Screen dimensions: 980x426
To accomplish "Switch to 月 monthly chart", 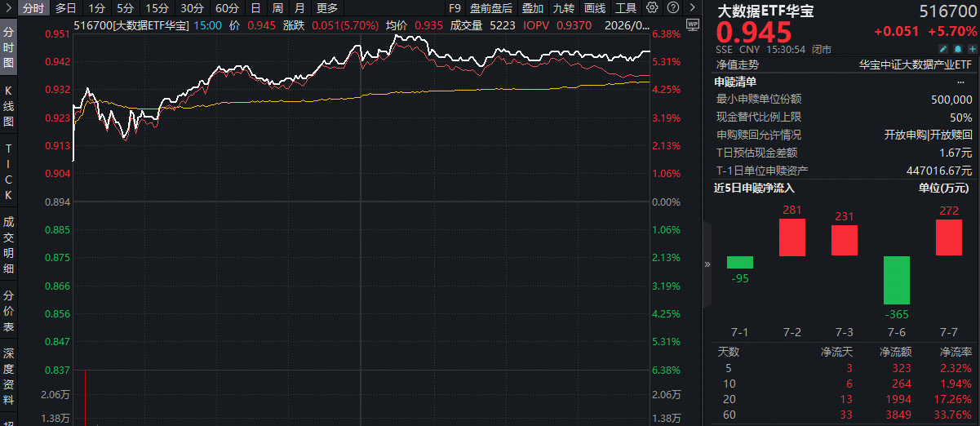I will pyautogui.click(x=299, y=8).
